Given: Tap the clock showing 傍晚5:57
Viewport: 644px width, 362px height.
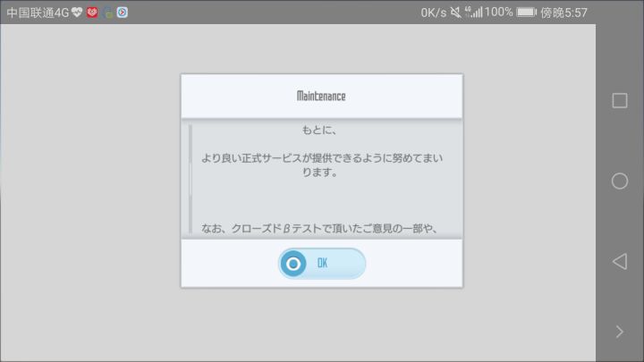Looking at the screenshot, I should tap(563, 13).
